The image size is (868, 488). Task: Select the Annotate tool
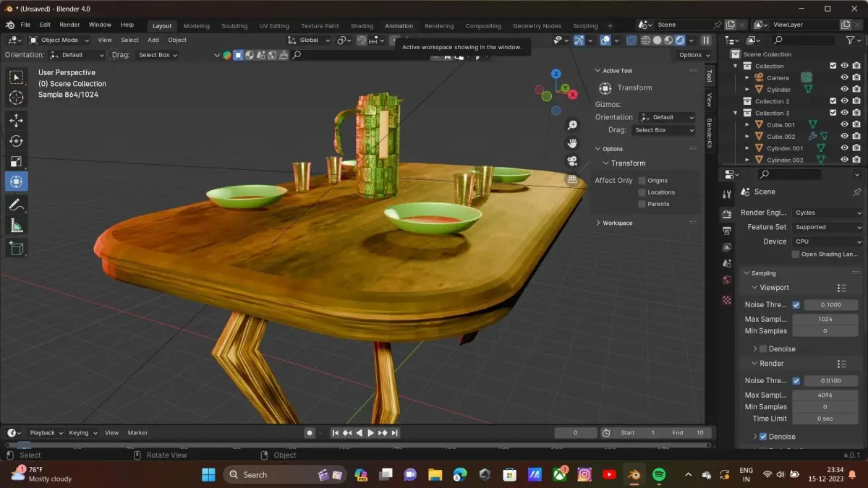[16, 205]
